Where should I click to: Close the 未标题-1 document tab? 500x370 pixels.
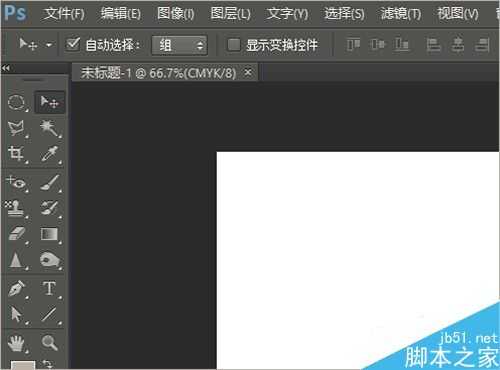(248, 72)
